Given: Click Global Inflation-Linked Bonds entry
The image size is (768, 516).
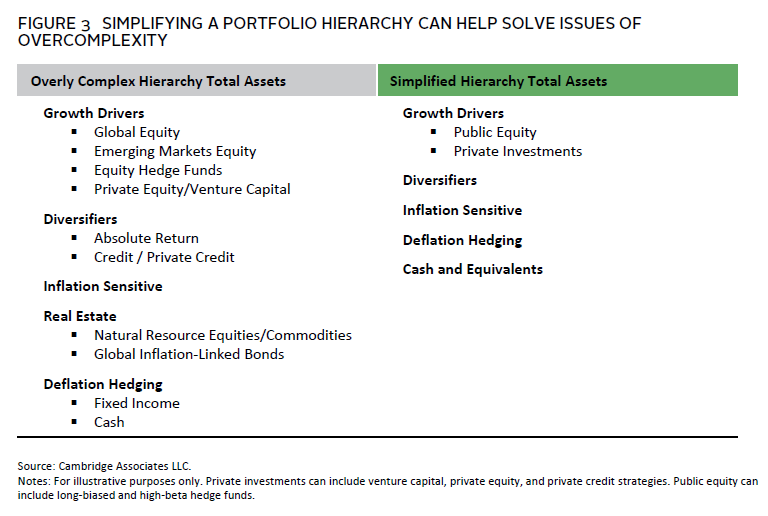Looking at the screenshot, I should point(189,354).
